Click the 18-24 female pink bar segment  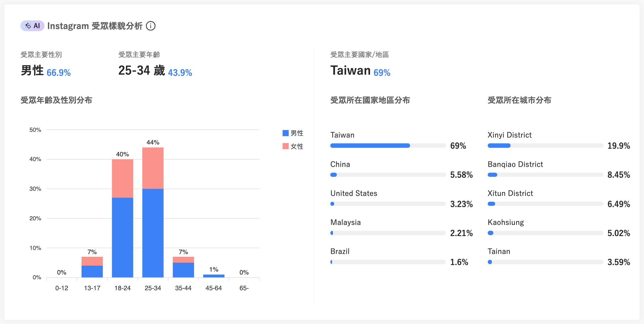click(x=122, y=178)
